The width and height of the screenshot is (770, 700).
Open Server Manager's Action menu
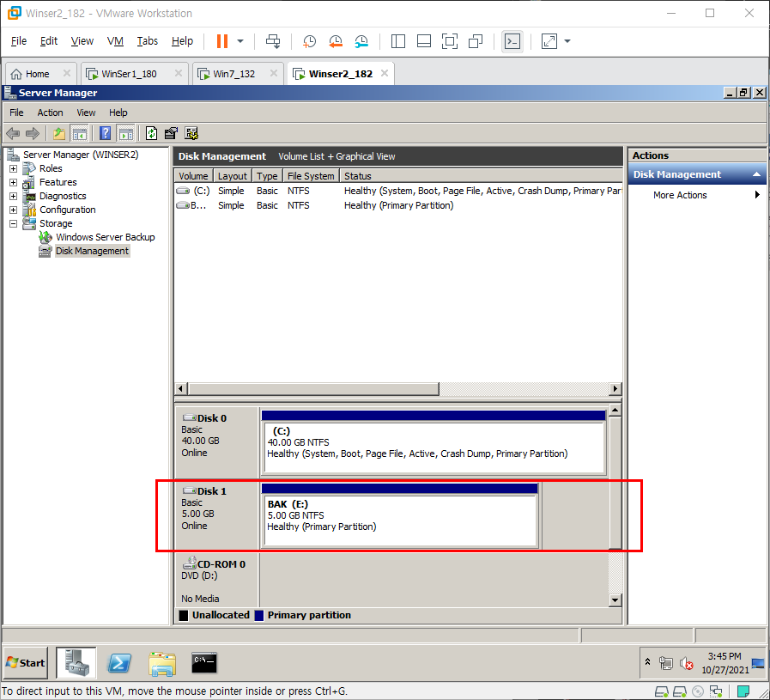50,113
